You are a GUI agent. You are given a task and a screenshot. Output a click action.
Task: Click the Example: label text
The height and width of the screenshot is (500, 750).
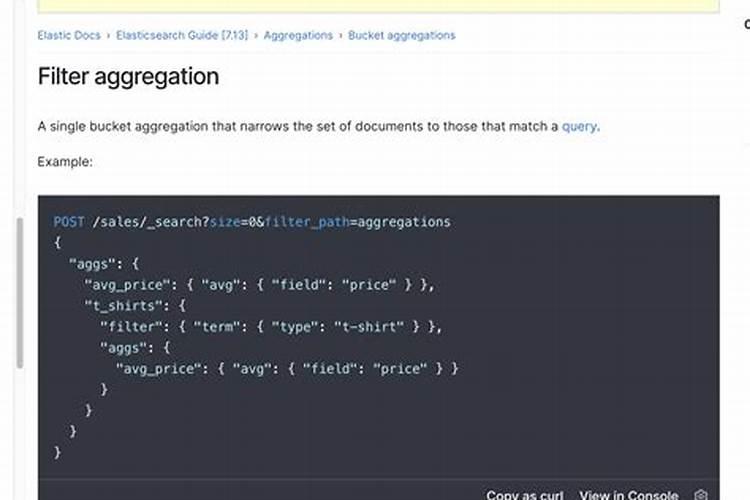click(x=65, y=162)
